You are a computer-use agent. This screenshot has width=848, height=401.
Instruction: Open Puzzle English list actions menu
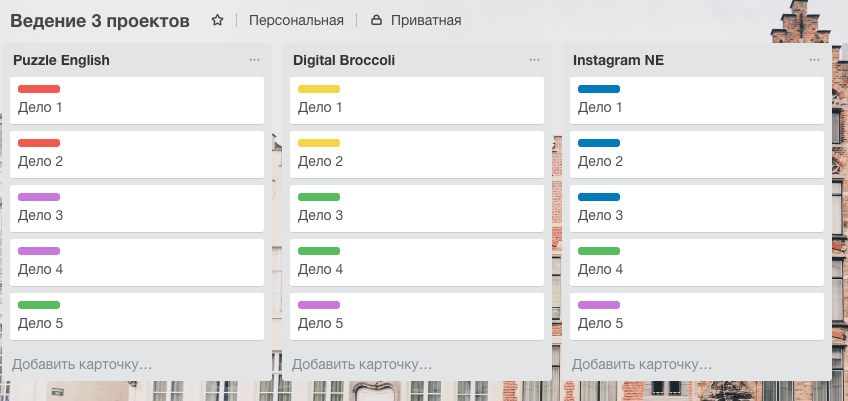(254, 60)
